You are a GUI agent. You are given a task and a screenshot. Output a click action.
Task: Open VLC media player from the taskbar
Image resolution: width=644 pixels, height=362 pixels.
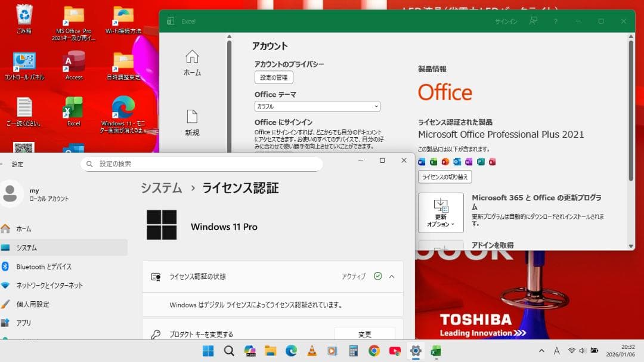(x=312, y=351)
